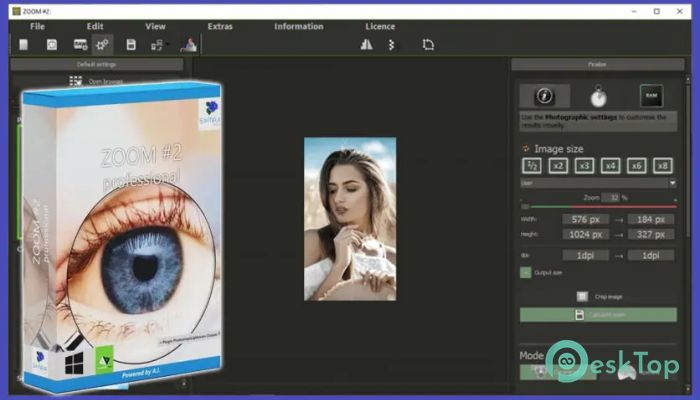The width and height of the screenshot is (700, 400).
Task: Click the green calculate zoom button
Action: 598,315
